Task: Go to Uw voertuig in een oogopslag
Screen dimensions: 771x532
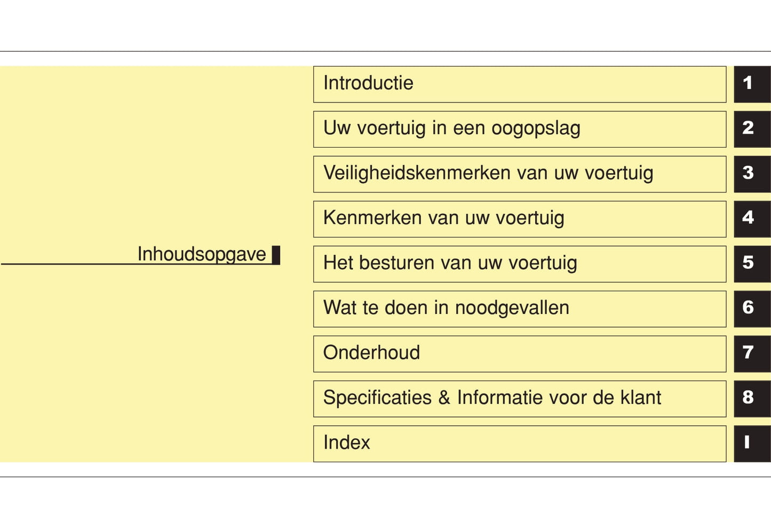Action: point(519,129)
